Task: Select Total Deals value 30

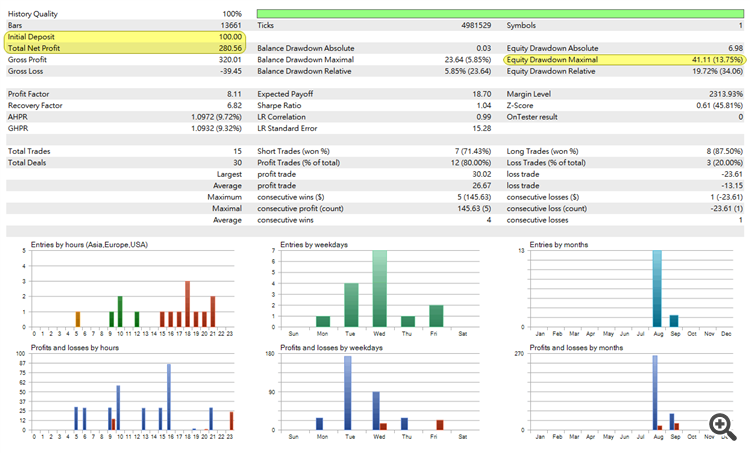Action: (x=238, y=163)
